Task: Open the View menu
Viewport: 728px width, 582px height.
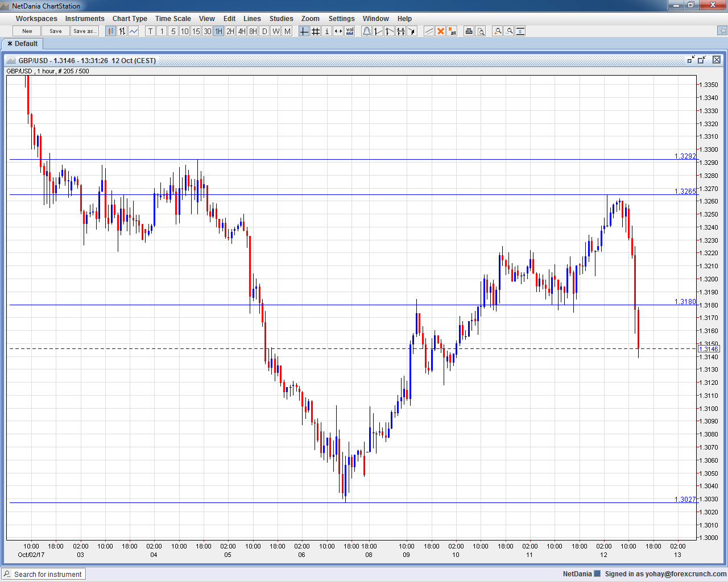Action: 207,19
